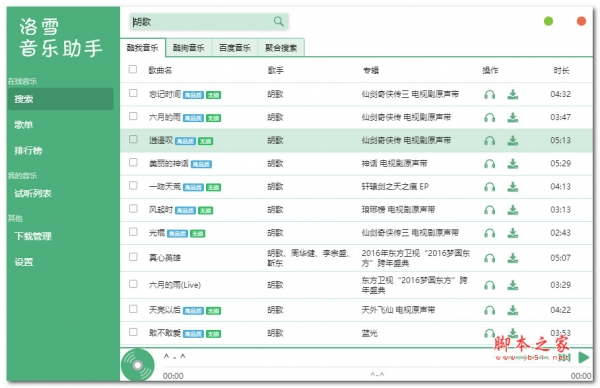The width and height of the screenshot is (600, 388).
Task: Download 六月的雨(Live)
Action: 513,285
